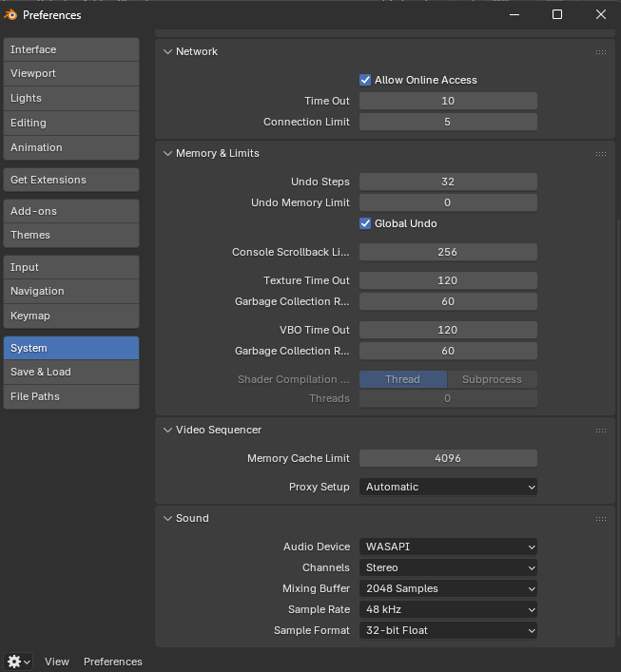
Task: Open the Themes section
Action: (x=71, y=235)
